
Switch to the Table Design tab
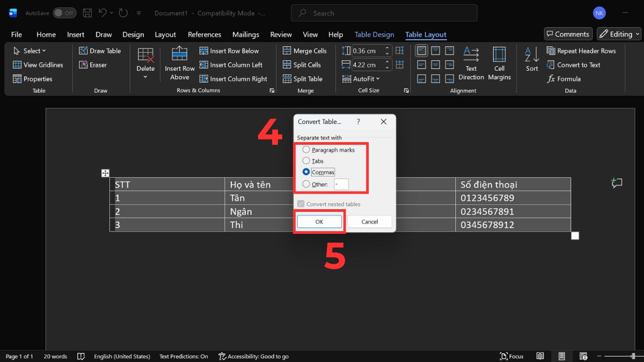pyautogui.click(x=374, y=34)
